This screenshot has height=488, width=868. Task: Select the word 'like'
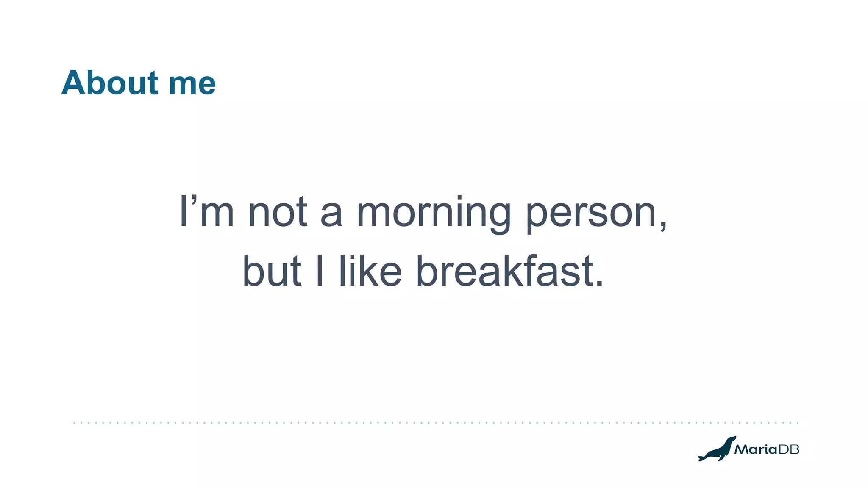370,270
